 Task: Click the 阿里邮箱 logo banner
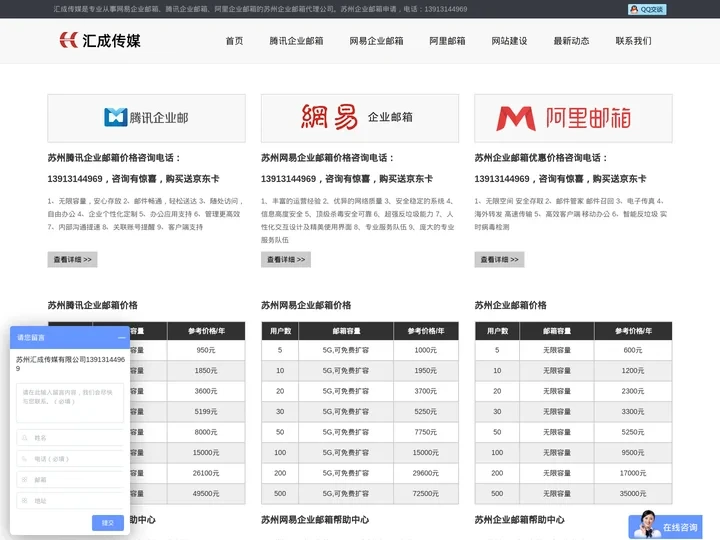[x=573, y=118]
